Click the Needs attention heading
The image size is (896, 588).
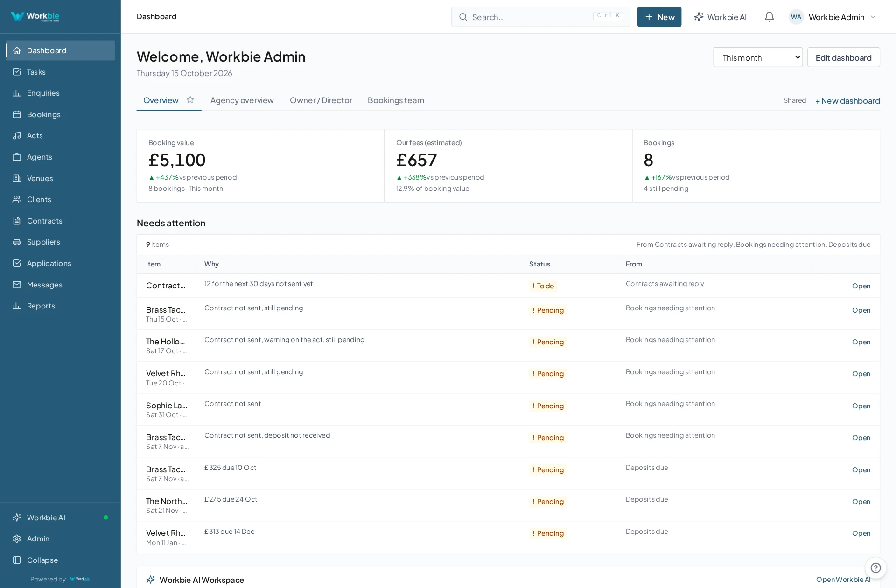pyautogui.click(x=171, y=223)
